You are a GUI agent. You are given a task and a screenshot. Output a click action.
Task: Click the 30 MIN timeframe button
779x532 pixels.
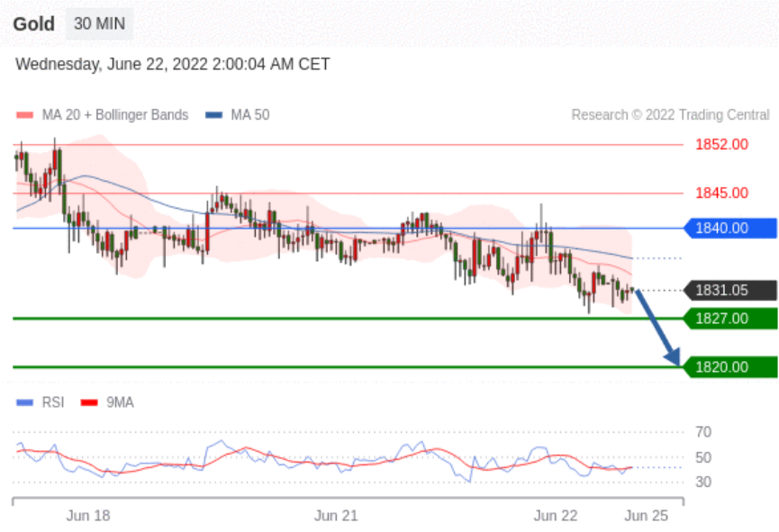[99, 23]
